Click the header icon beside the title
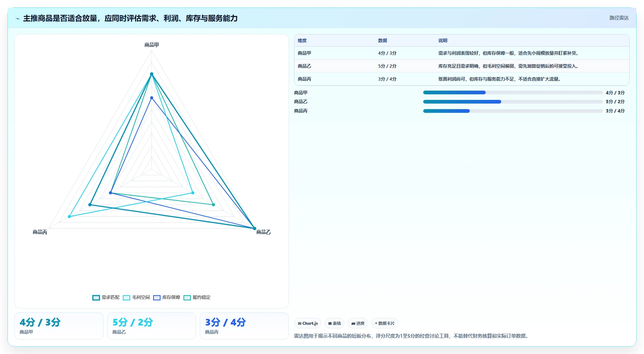Image resolution: width=644 pixels, height=354 pixels. point(17,18)
